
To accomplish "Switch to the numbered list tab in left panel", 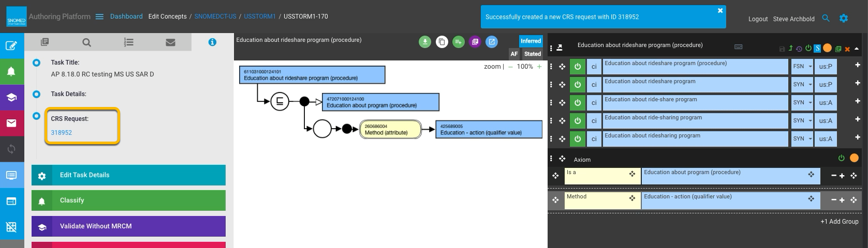I will pos(128,42).
